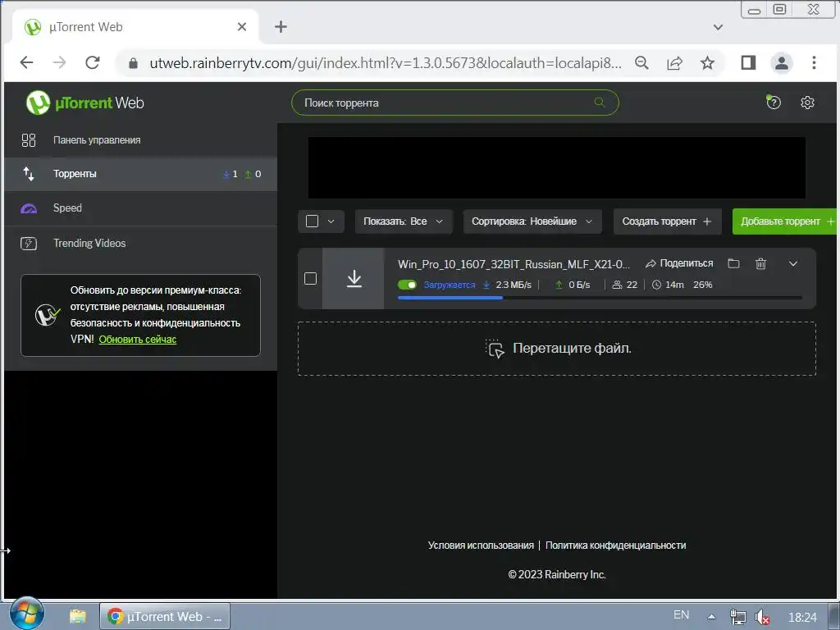Reload the page
This screenshot has width=840, height=630.
pos(92,62)
